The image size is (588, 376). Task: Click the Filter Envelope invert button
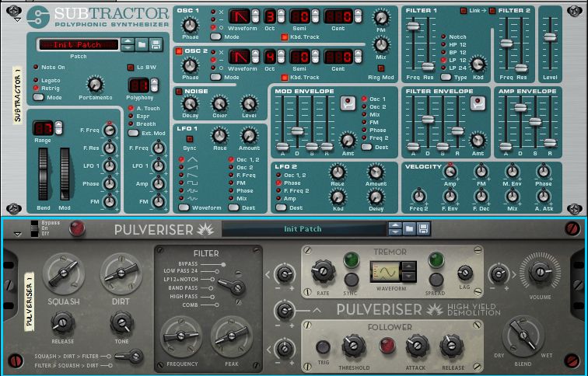[478, 103]
